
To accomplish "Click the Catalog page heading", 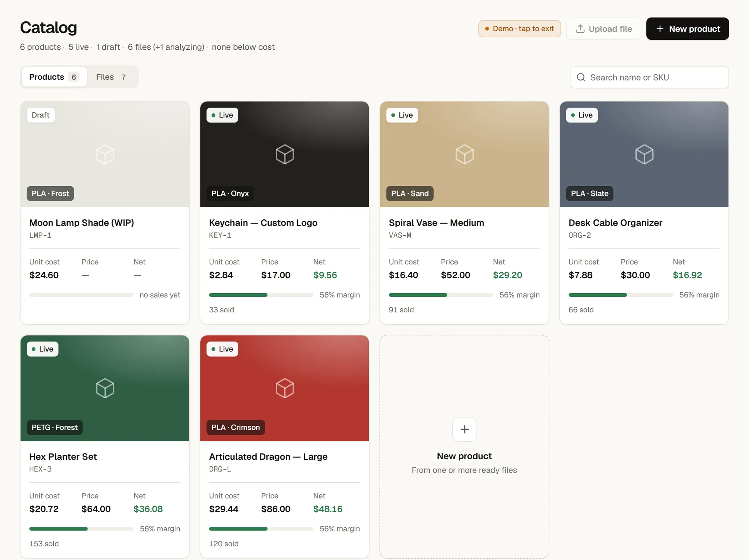I will tap(49, 28).
